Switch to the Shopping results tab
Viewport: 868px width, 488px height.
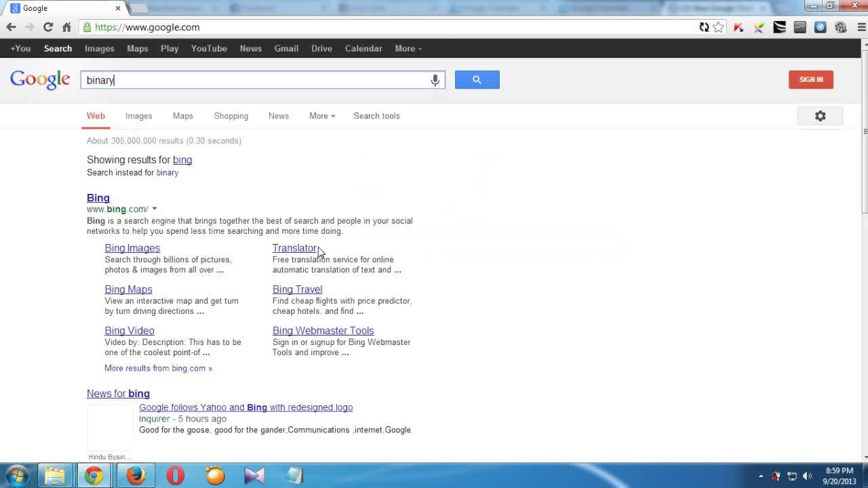click(231, 116)
